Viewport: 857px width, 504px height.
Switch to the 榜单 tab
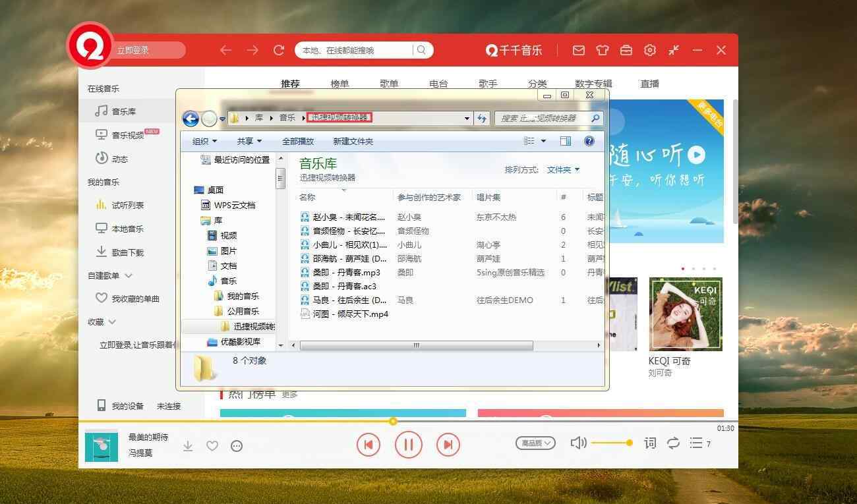340,84
